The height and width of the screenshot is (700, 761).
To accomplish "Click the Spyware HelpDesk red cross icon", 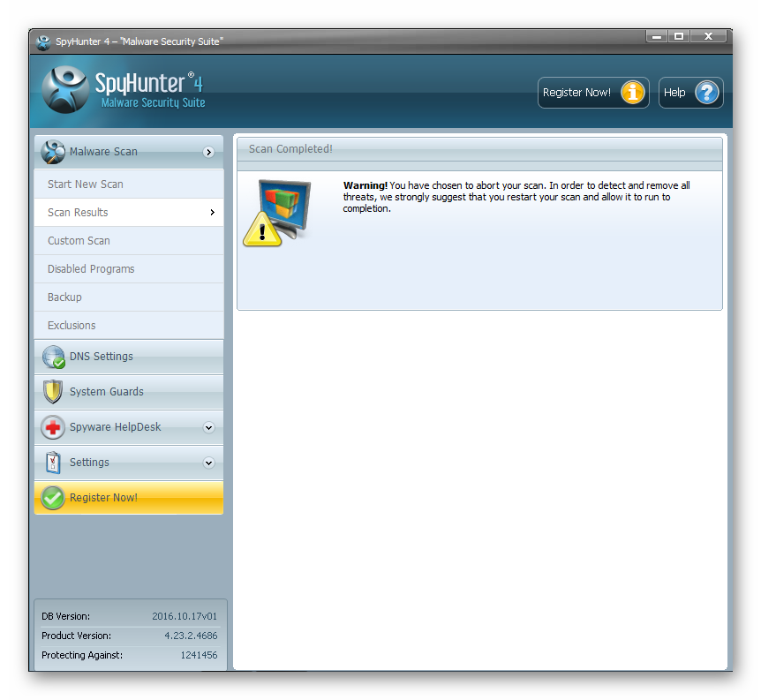I will tap(52, 427).
